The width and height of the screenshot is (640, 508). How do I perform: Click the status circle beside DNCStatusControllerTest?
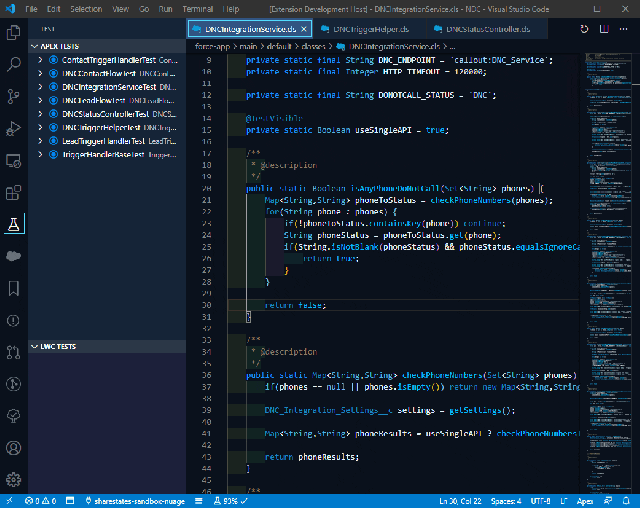pos(52,115)
